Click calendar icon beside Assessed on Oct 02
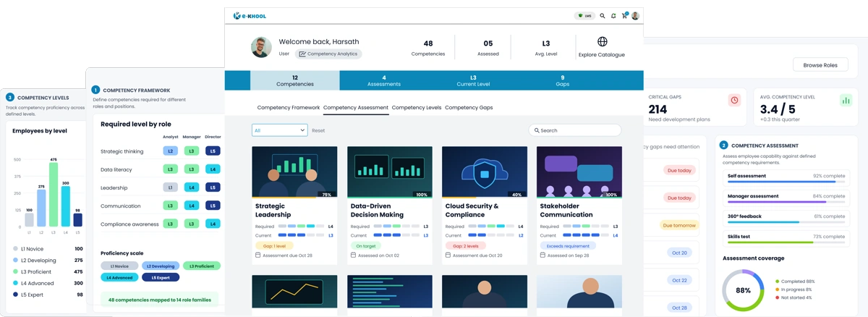Screen dimensions: 868x317 pos(354,255)
